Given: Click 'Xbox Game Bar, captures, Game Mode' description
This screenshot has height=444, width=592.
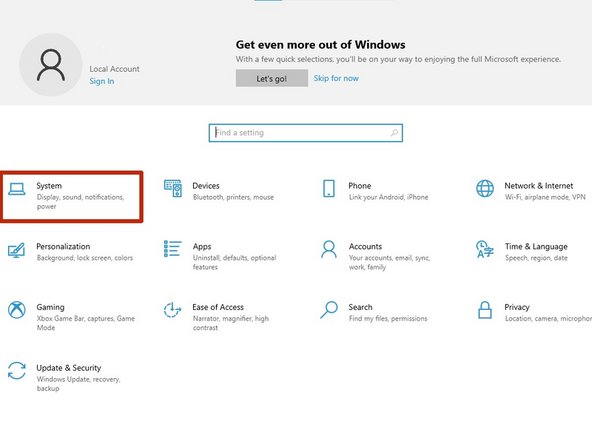Looking at the screenshot, I should [86, 323].
